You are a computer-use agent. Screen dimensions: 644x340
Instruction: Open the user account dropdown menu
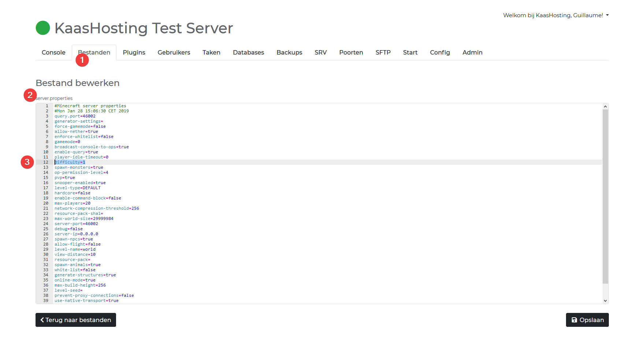555,15
